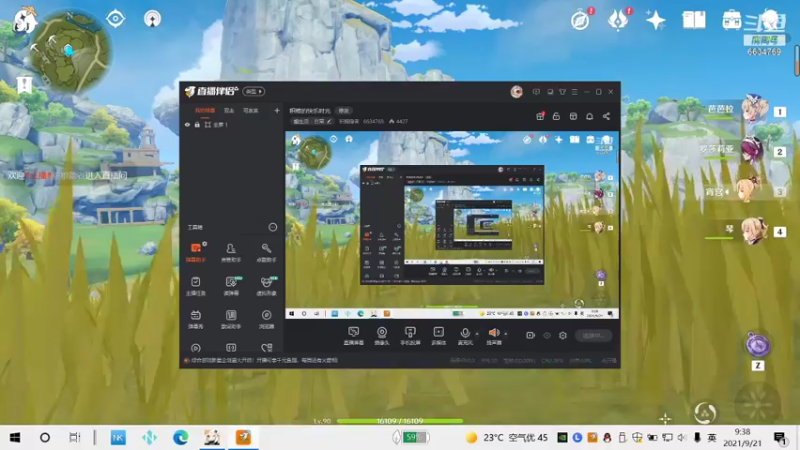
Task: Open the game minimap
Action: 70,53
